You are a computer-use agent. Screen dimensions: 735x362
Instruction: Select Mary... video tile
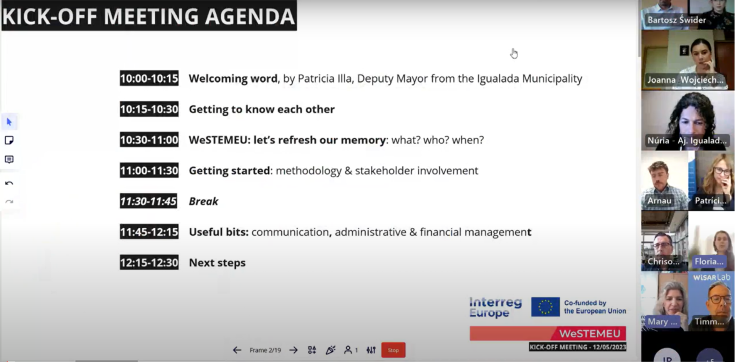[664, 301]
